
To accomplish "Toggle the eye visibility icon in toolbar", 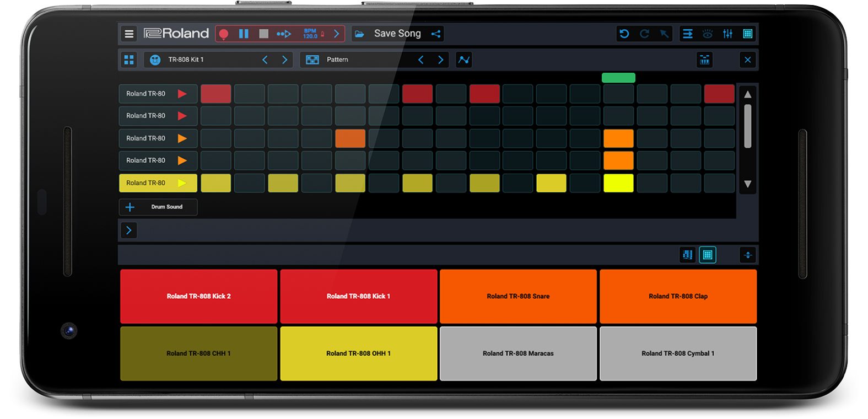I will click(708, 34).
